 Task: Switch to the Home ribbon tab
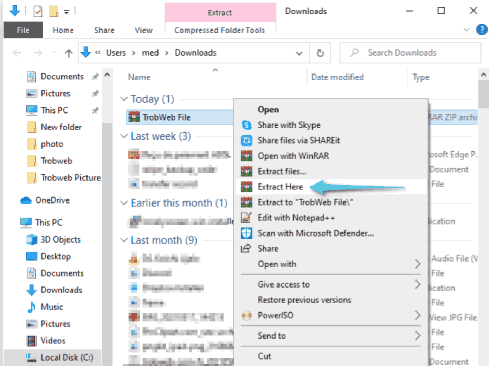[x=63, y=30]
